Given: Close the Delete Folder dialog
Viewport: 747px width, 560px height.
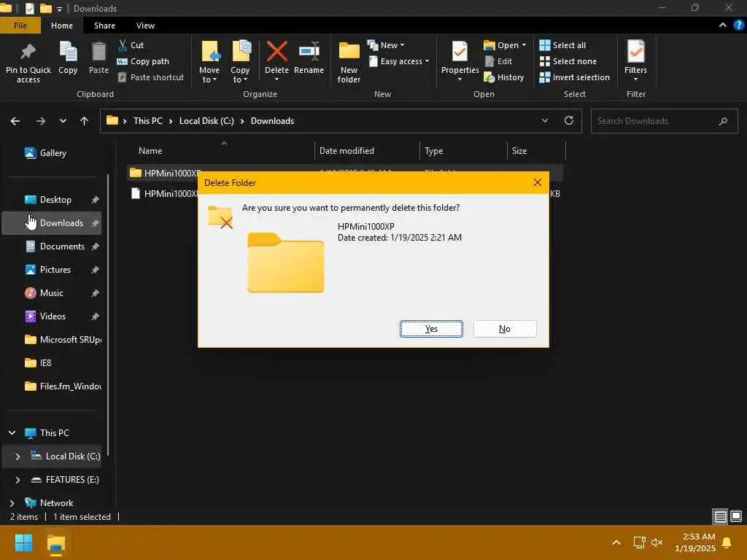Looking at the screenshot, I should (x=538, y=182).
